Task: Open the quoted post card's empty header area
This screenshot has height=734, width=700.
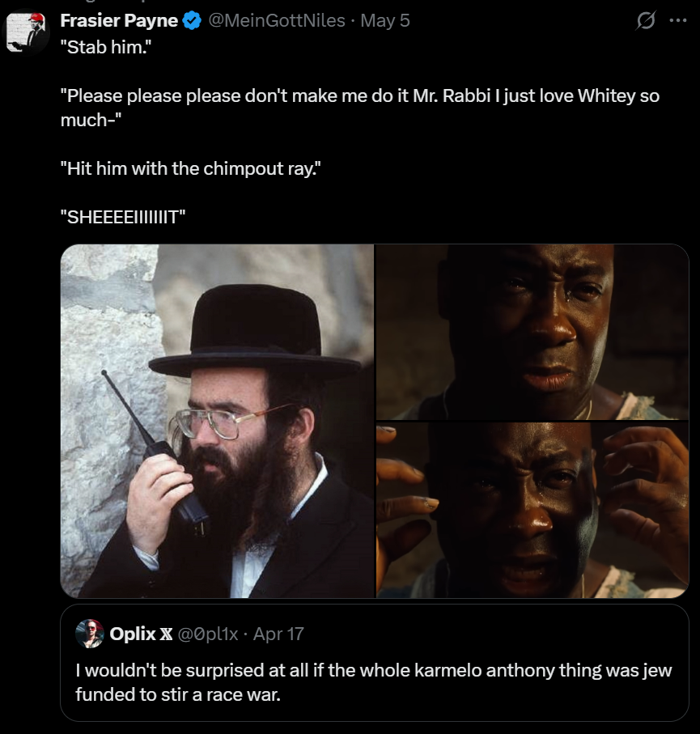Action: pos(486,634)
